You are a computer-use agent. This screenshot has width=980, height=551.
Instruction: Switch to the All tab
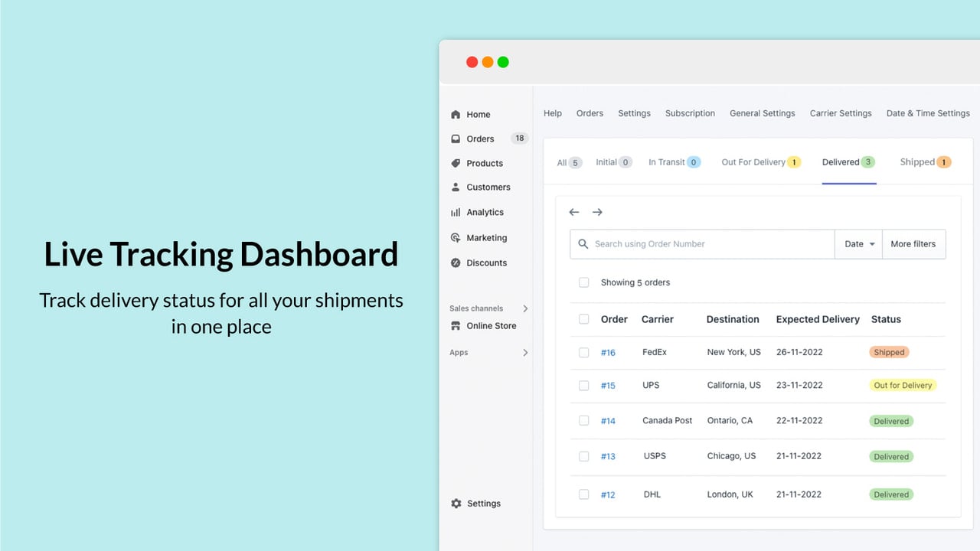[569, 162]
